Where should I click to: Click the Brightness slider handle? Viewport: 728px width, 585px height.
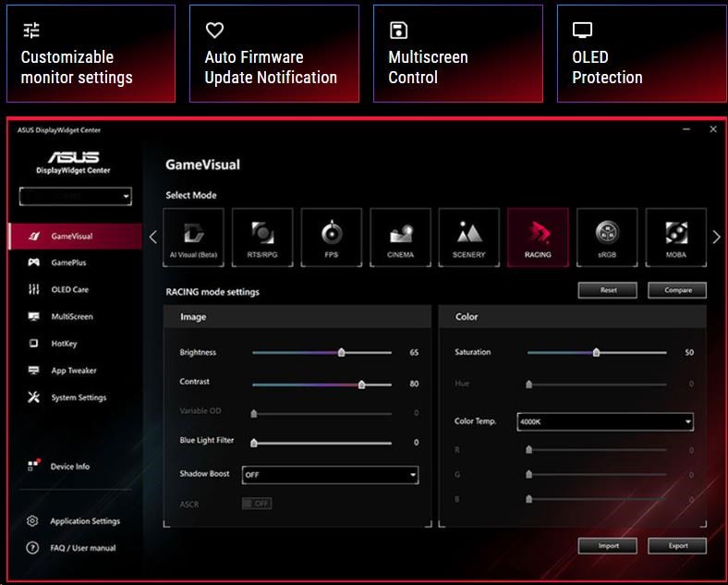[x=342, y=352]
